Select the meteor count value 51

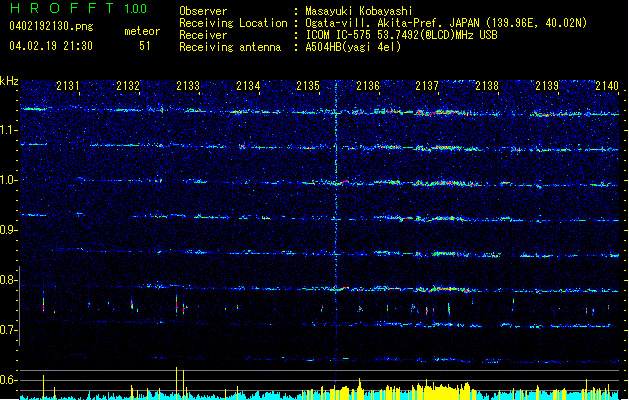tap(145, 46)
